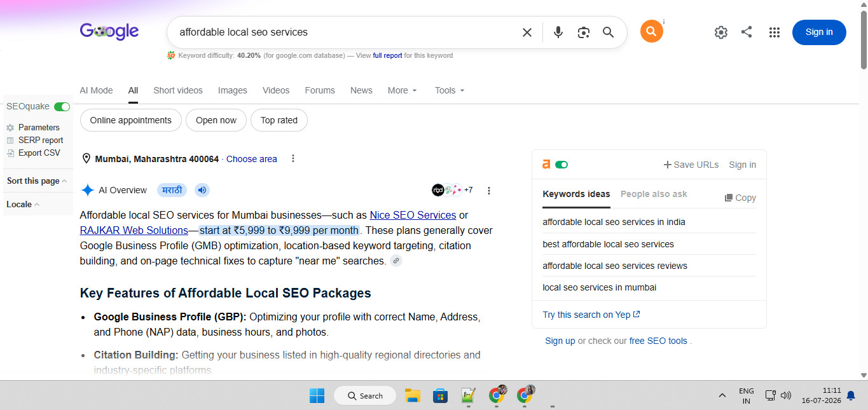Collapse the Locale section
This screenshot has width=868, height=410.
pos(23,204)
